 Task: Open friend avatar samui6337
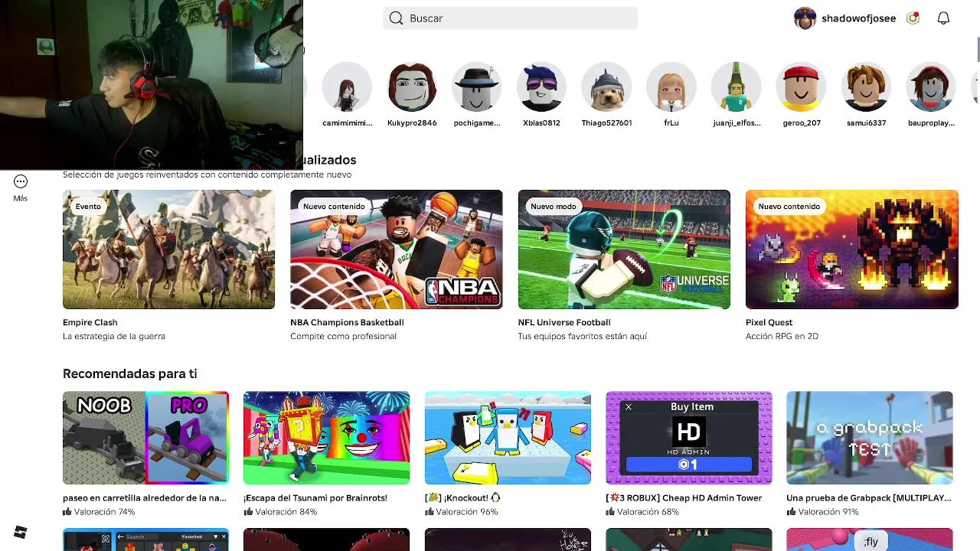tap(867, 87)
